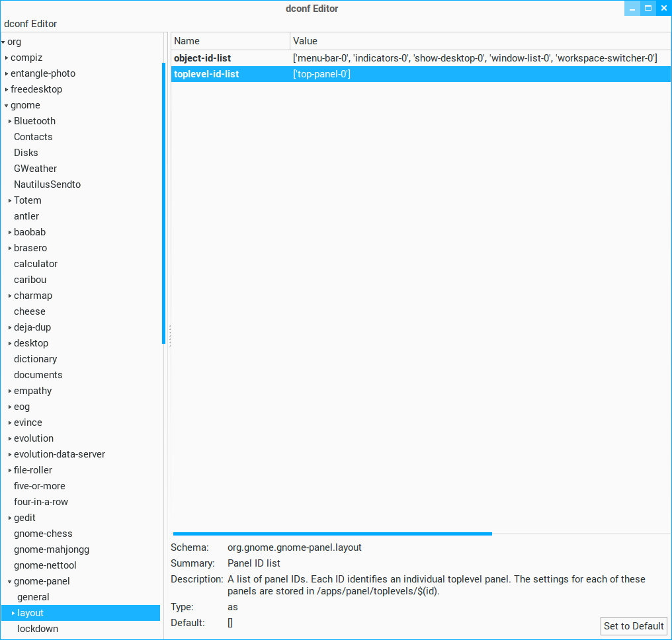The width and height of the screenshot is (672, 640).
Task: Expand the gedit tree arrow
Action: [10, 518]
